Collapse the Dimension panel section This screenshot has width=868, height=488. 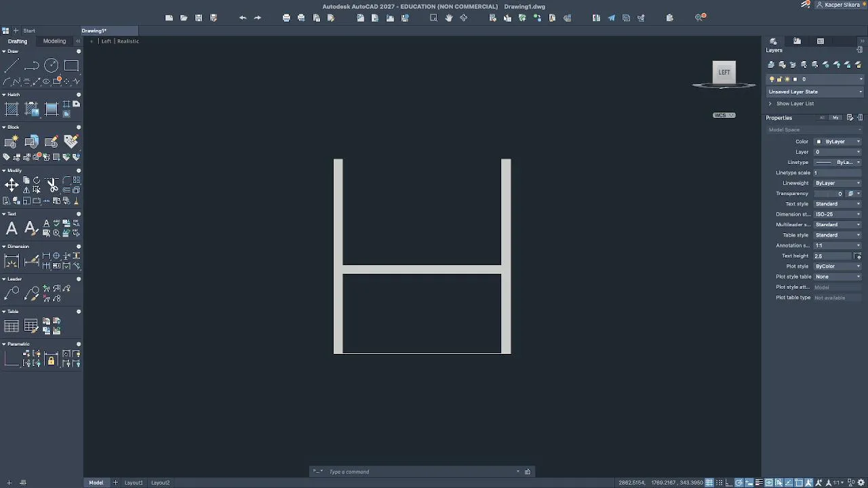4,247
